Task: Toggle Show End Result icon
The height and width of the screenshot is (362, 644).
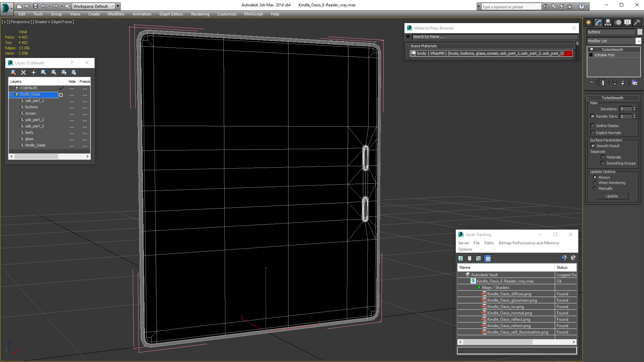Action: click(603, 82)
